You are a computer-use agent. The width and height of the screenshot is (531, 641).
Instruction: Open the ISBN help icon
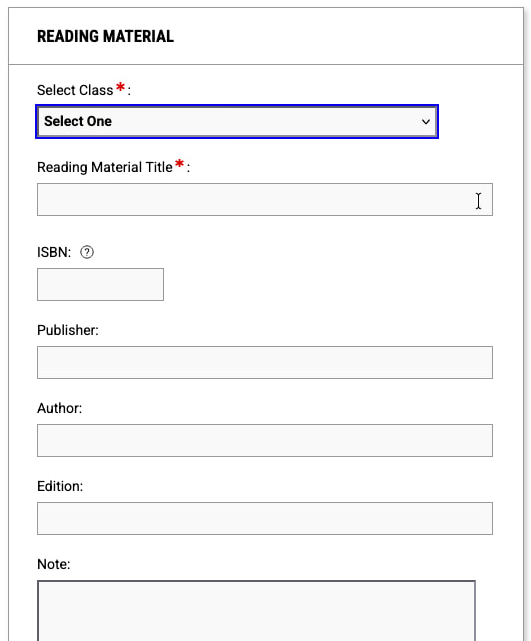(x=87, y=252)
